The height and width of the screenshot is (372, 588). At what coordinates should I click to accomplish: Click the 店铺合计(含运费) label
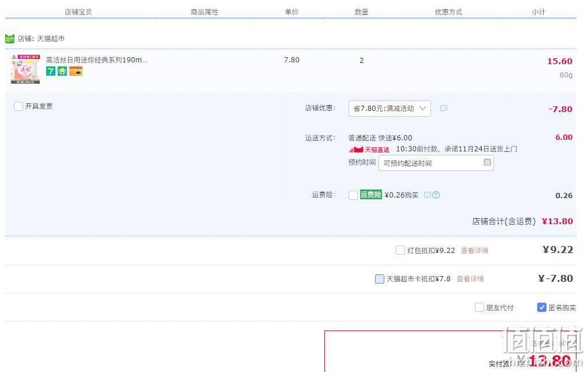(x=504, y=221)
